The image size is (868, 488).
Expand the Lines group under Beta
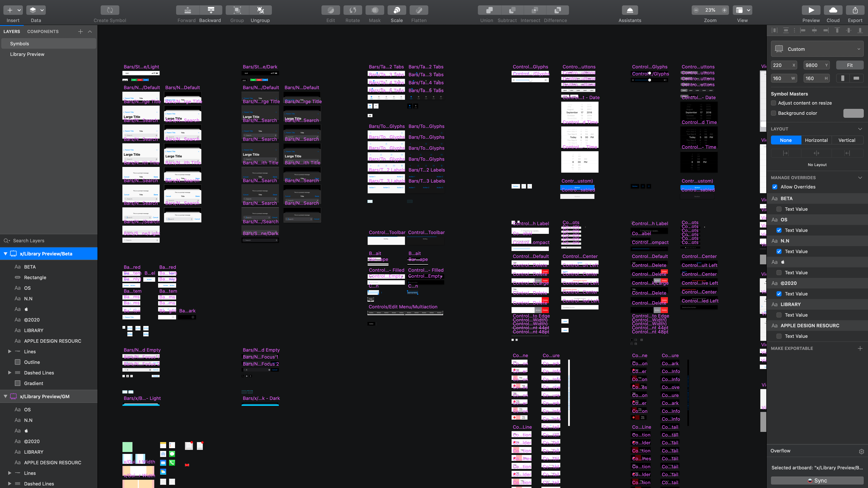pos(10,352)
